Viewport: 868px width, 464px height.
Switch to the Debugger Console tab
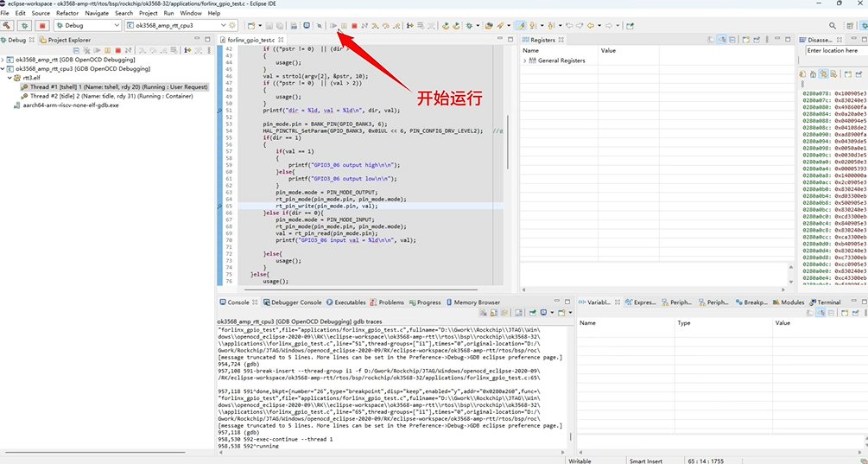click(292, 302)
